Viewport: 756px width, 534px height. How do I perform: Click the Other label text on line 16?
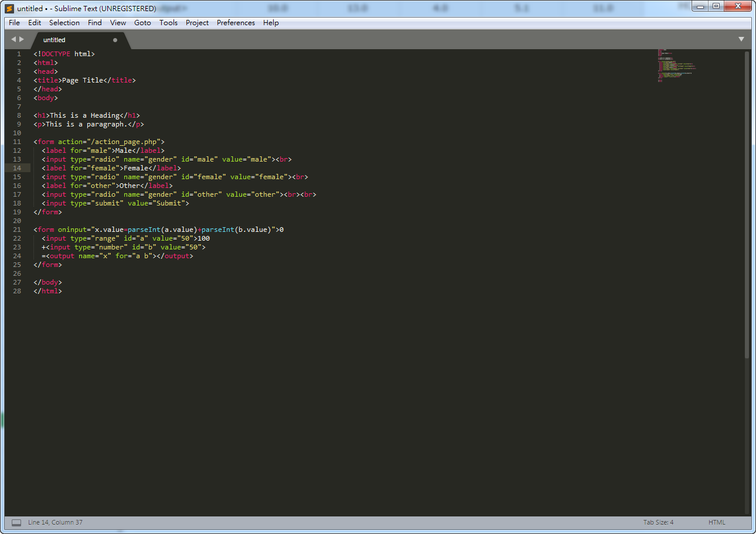[x=130, y=186]
